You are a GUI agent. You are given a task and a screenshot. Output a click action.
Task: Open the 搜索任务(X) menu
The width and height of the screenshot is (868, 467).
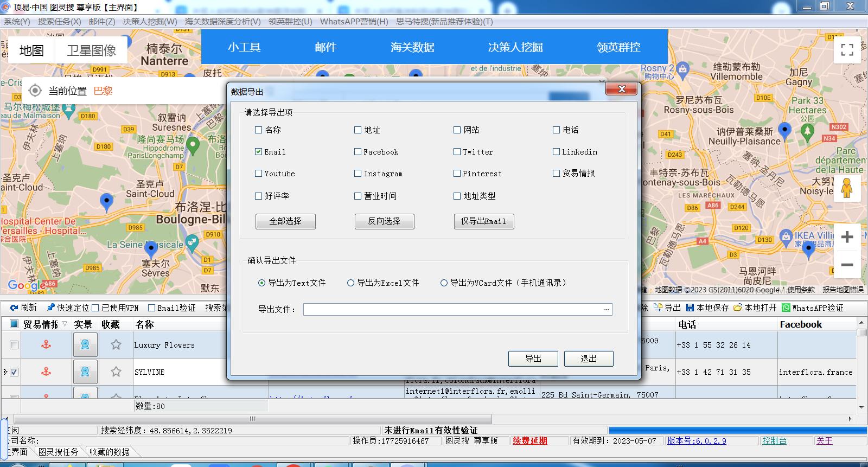click(59, 22)
